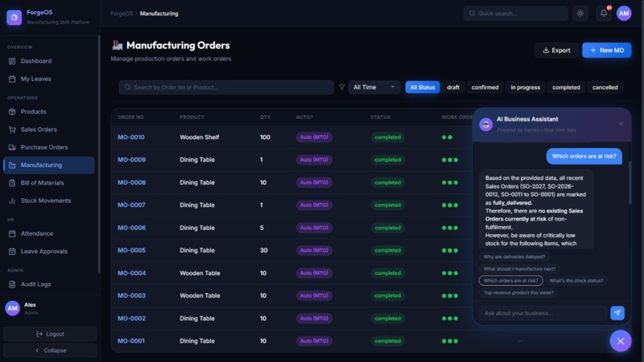Image resolution: width=644 pixels, height=362 pixels.
Task: Click Alex's avatar in sidebar footer
Action: click(12, 308)
